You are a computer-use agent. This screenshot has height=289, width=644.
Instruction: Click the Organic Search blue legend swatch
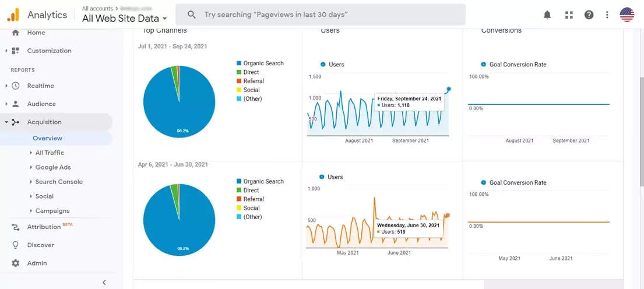pyautogui.click(x=239, y=64)
